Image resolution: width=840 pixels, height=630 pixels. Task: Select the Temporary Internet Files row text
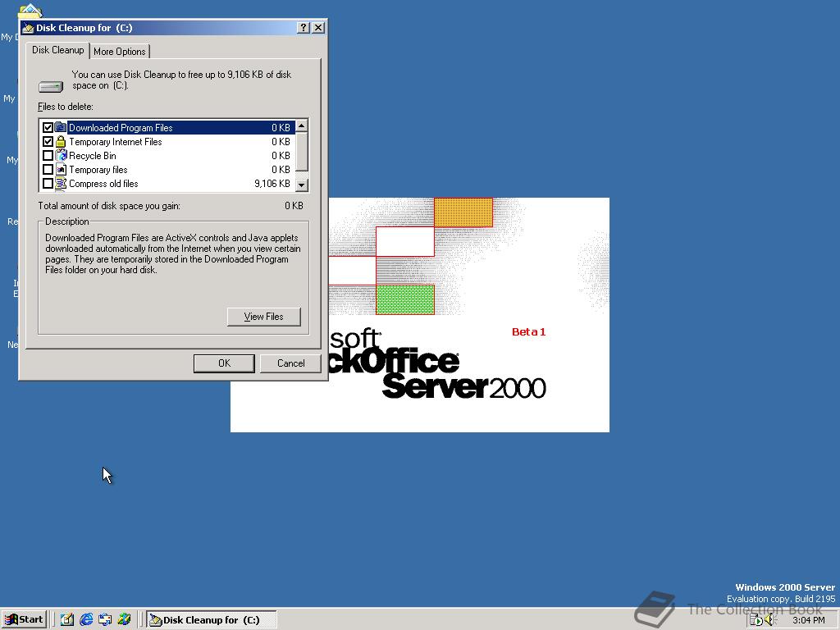[x=115, y=141]
